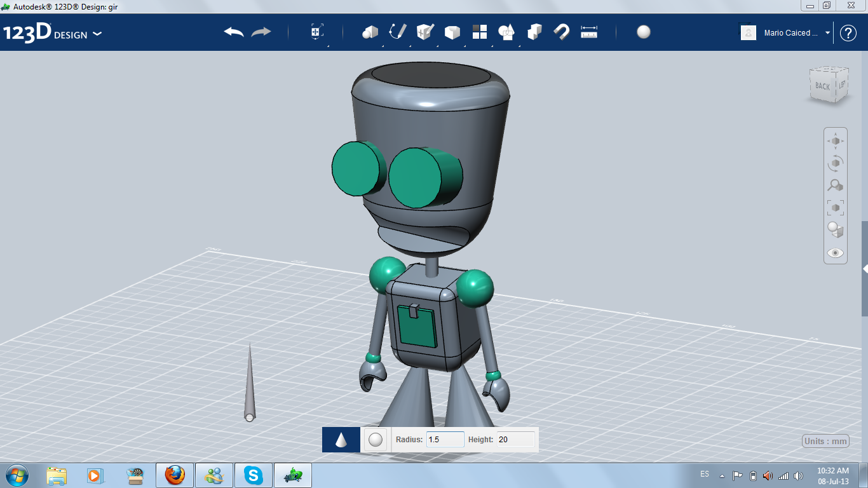Screen dimensions: 868x488
Task: Open the Primitives shapes tool
Action: pos(370,32)
